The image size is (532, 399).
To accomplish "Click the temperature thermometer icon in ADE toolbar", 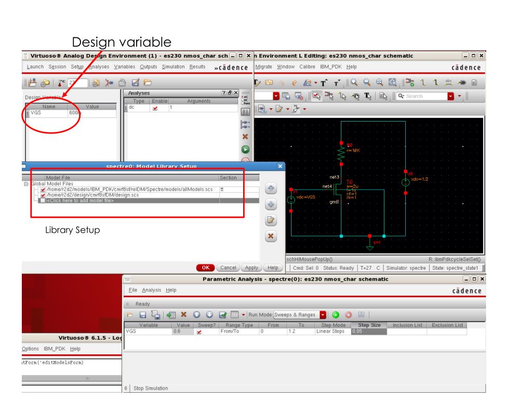I will (x=61, y=83).
